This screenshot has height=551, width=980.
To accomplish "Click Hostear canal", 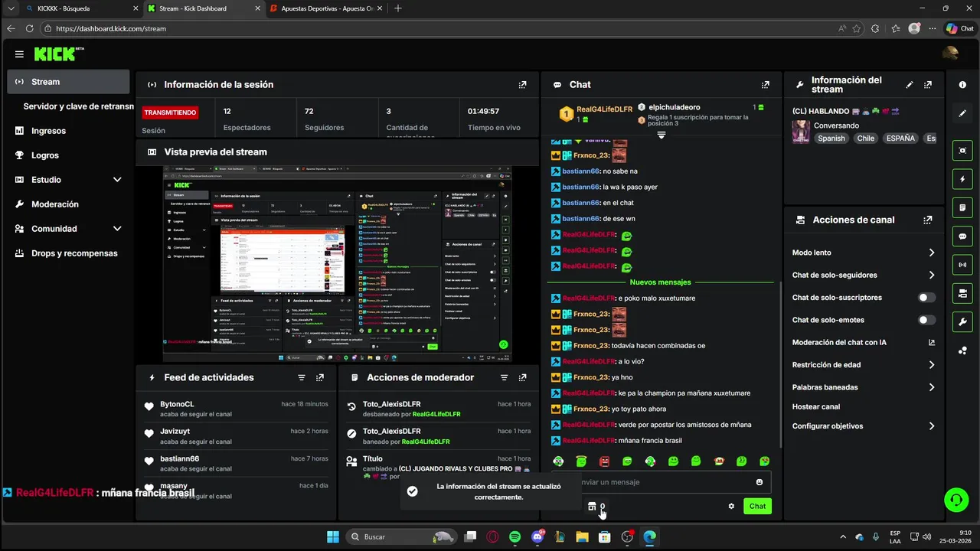I will [x=816, y=407].
